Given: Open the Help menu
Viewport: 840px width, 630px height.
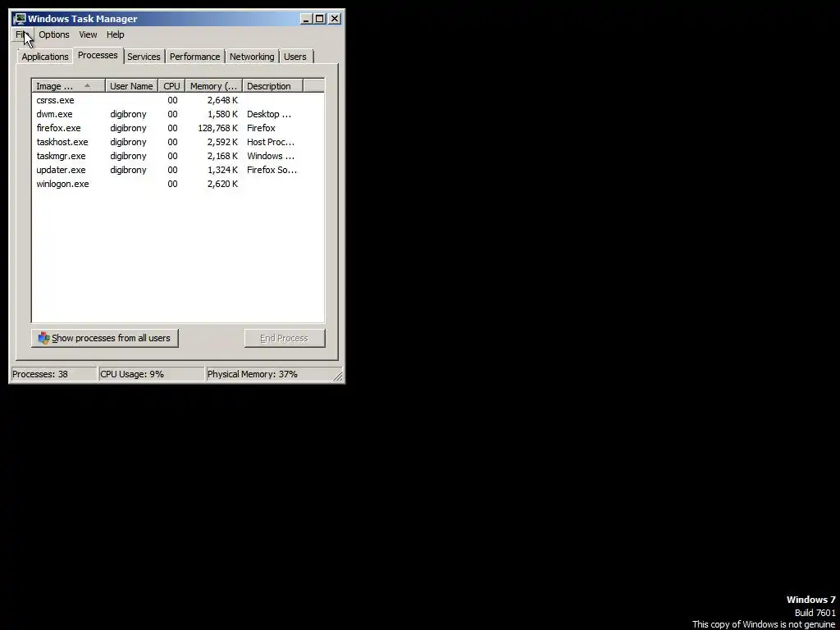Looking at the screenshot, I should (115, 34).
